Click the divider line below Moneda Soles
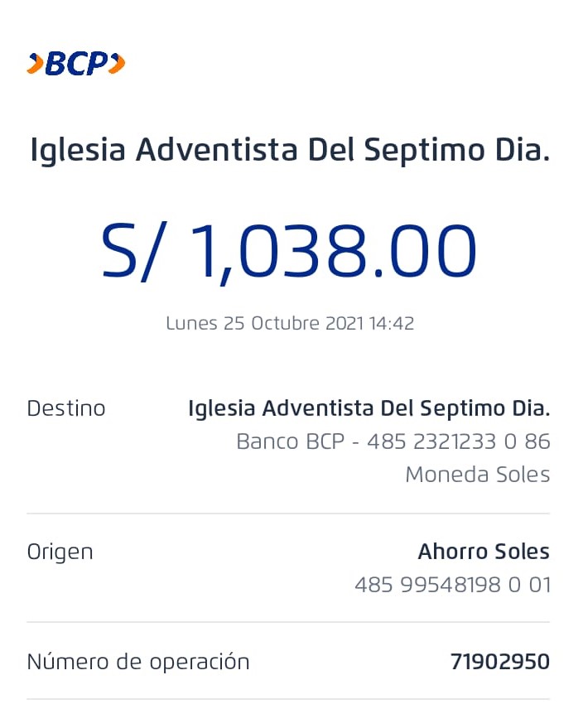588x709 pixels. point(288,514)
